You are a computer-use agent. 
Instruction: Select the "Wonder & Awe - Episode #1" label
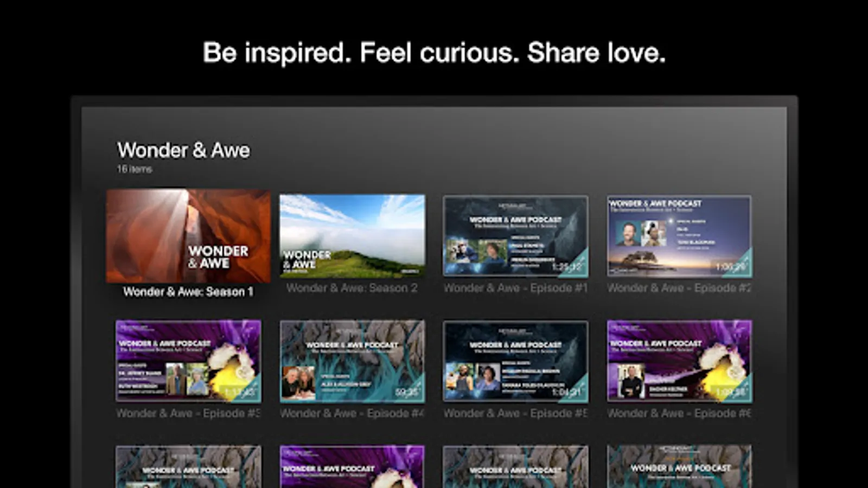[515, 288]
